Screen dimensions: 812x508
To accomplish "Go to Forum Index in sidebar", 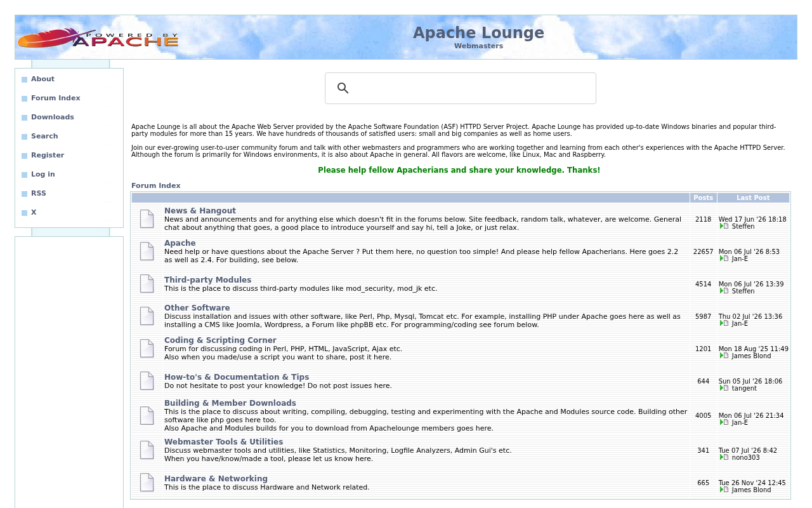I will point(56,98).
